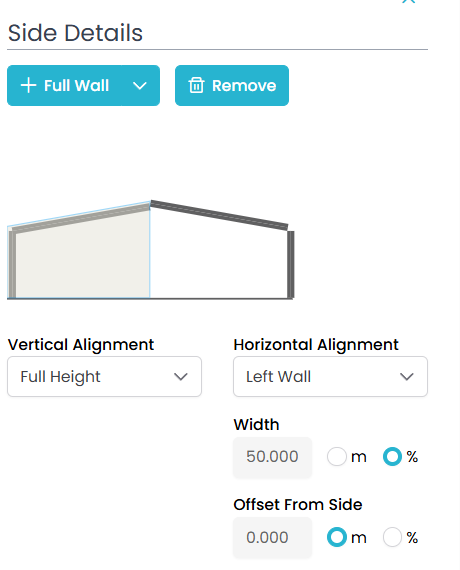Add a Full Wall
Screen dimensions: 460x570
[x=65, y=86]
